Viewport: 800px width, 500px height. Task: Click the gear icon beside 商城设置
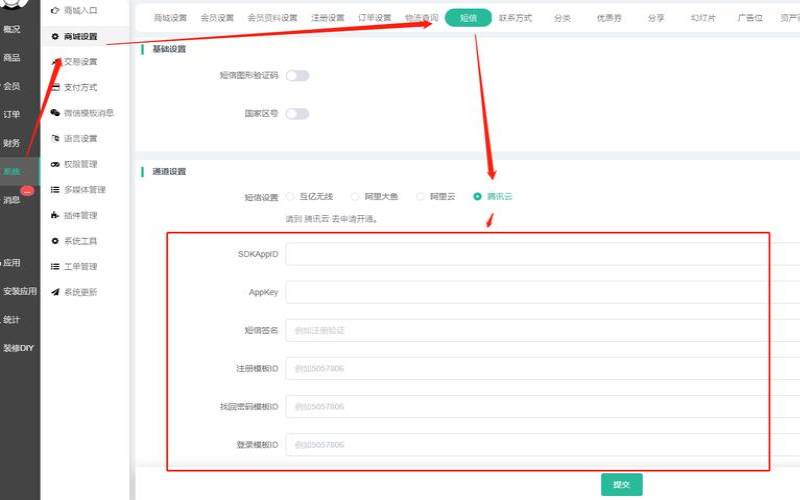[55, 36]
